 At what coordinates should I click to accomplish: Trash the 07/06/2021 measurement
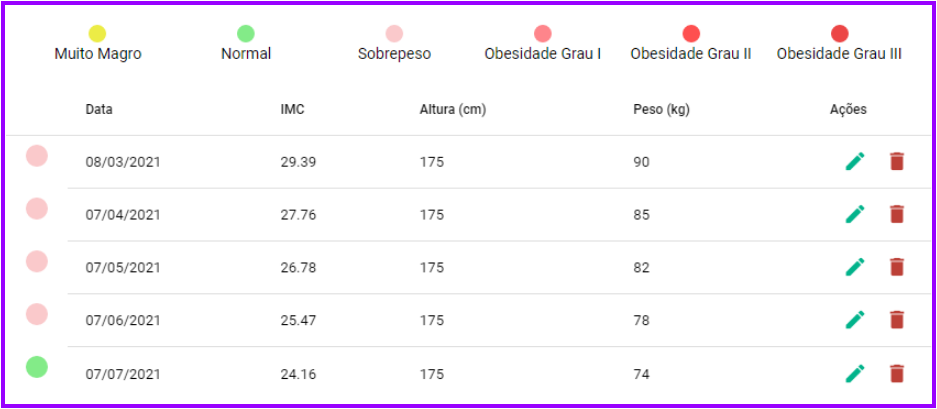coord(897,320)
